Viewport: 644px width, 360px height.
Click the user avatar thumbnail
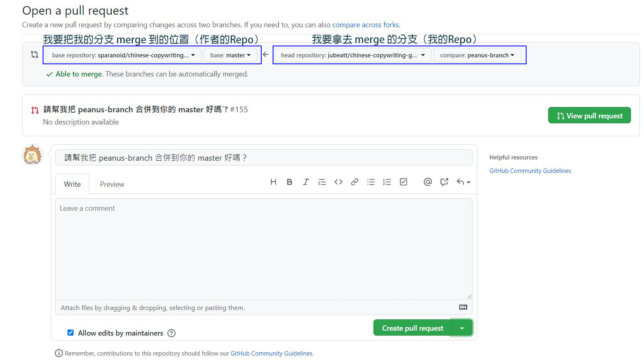point(33,155)
